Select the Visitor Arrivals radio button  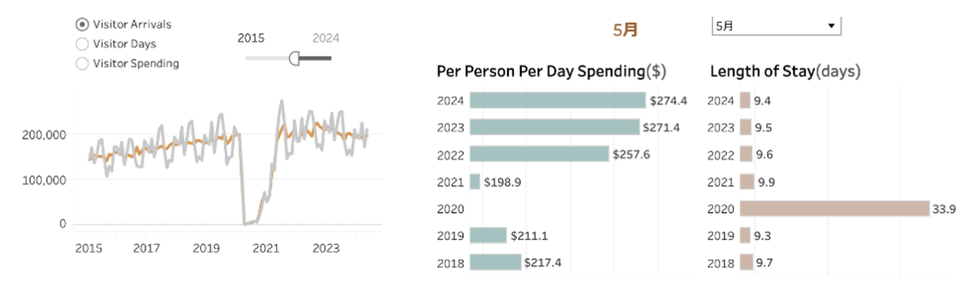(x=82, y=24)
